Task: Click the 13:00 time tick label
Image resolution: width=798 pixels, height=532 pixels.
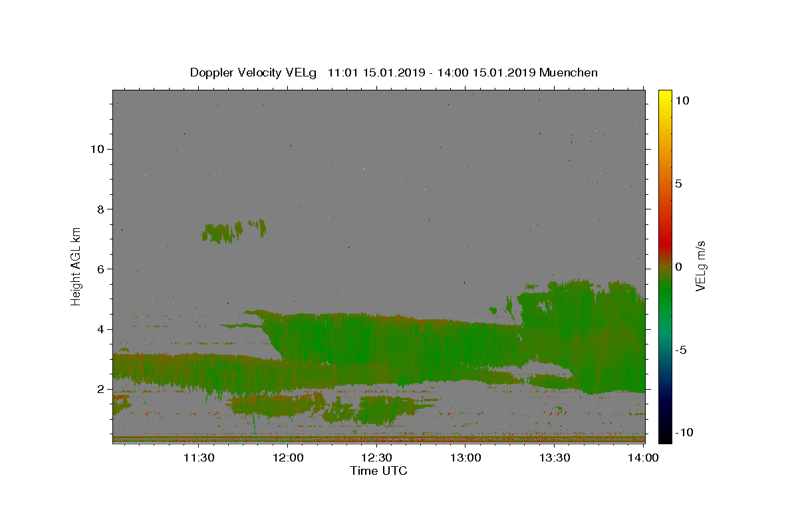Action: (x=465, y=458)
